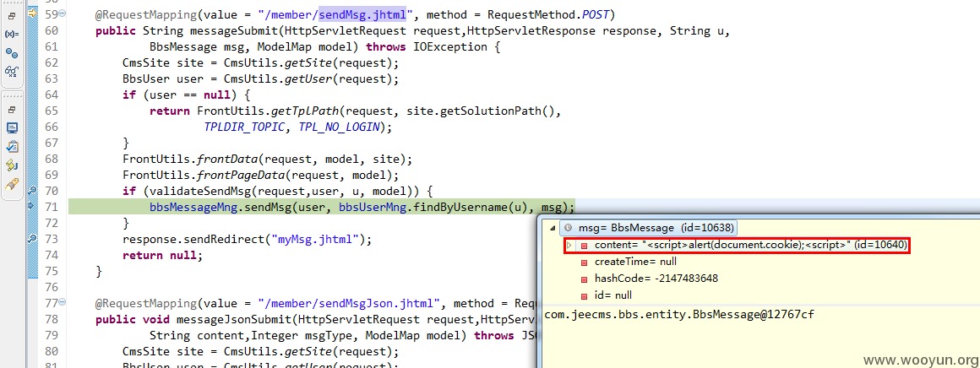Click line number 64 in the gutter
The height and width of the screenshot is (368, 980).
52,95
